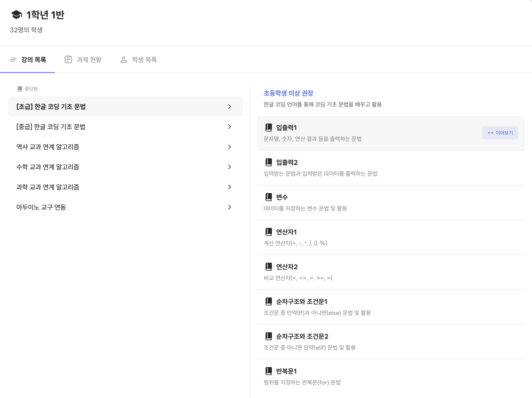Click the graduation cap class icon
This screenshot has height=398, width=532.
pos(17,15)
